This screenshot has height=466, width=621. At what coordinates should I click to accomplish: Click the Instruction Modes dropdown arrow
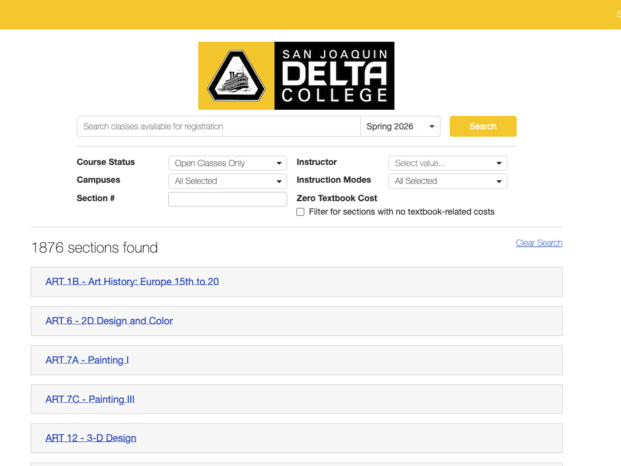pos(499,181)
